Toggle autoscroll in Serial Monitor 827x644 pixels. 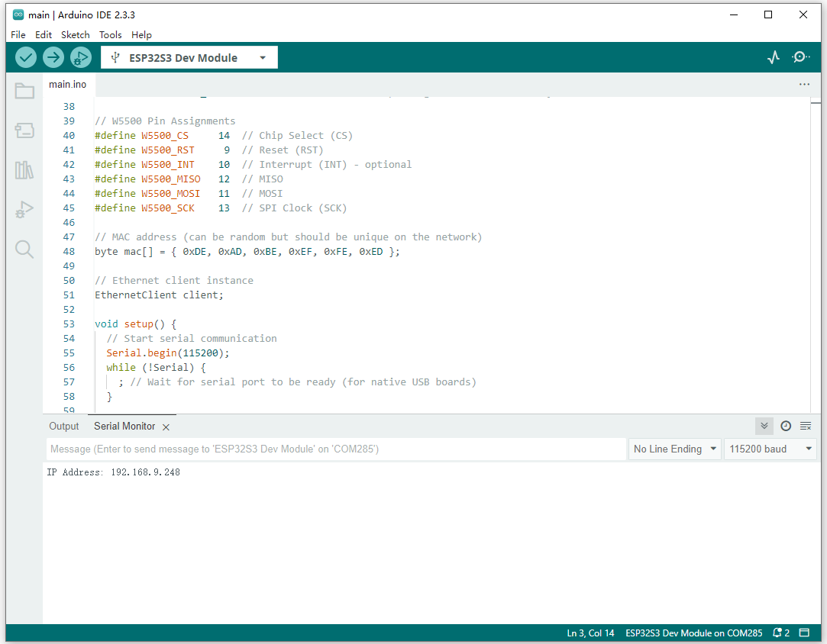click(764, 426)
